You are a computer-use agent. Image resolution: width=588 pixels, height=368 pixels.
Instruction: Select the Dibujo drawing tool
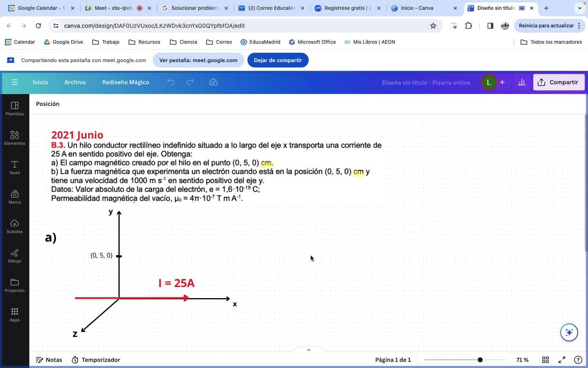pos(15,256)
